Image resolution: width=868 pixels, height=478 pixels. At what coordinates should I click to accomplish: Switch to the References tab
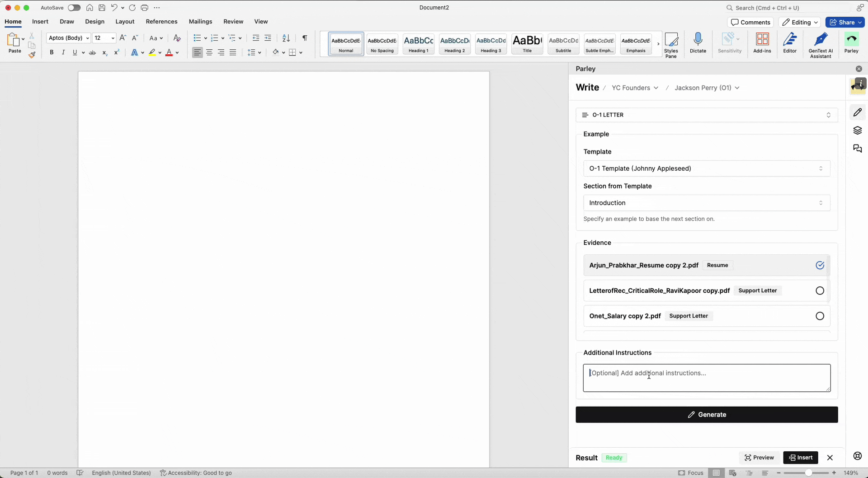pyautogui.click(x=161, y=22)
